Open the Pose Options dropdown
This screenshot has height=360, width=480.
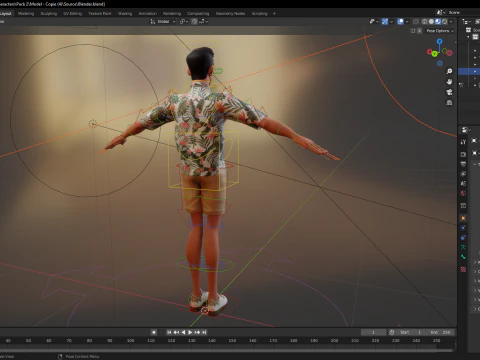(440, 31)
